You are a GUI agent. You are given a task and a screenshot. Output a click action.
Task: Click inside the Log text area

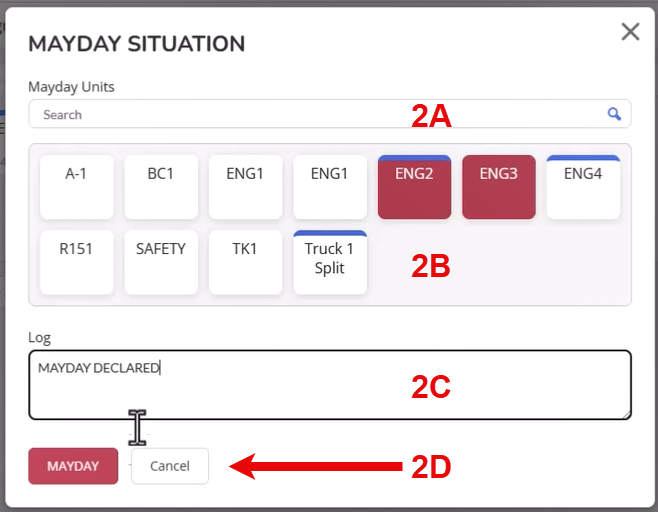point(330,385)
